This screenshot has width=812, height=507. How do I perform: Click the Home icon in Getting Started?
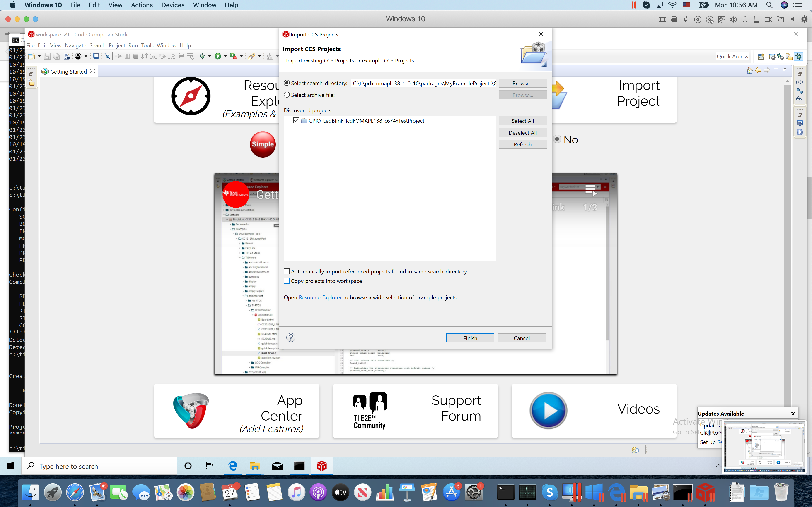coord(749,70)
